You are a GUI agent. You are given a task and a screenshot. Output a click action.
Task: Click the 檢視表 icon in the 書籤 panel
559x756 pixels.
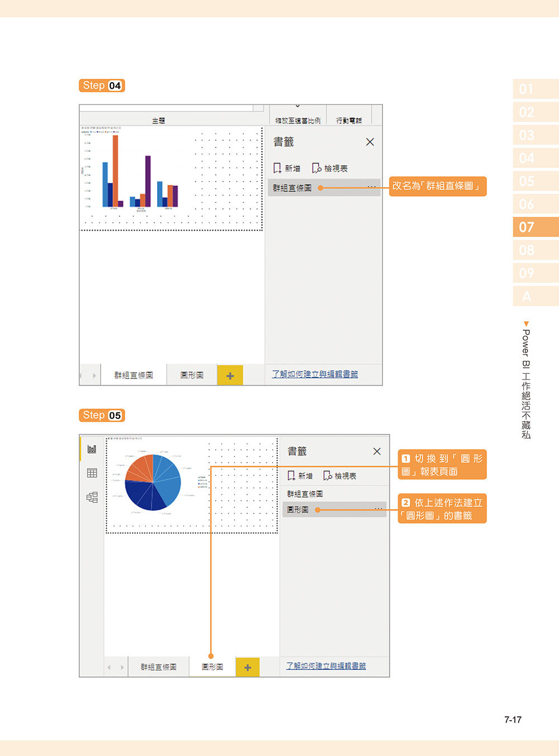pyautogui.click(x=331, y=167)
